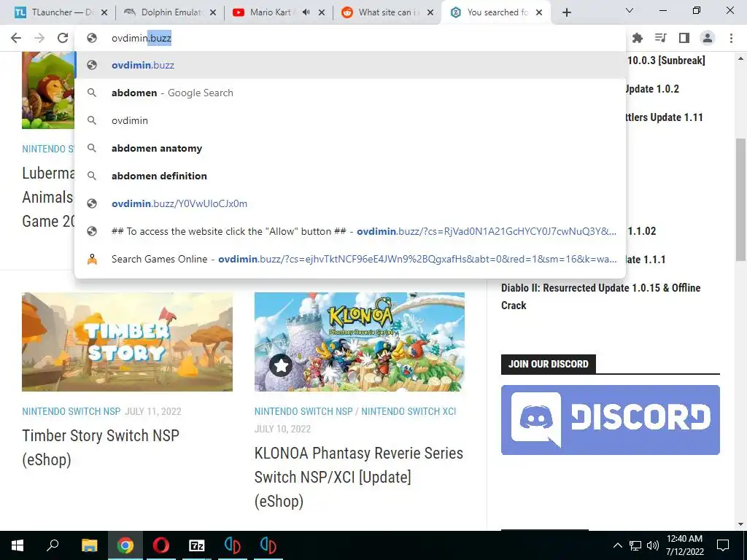Open the Windows Start menu
Screen dimensions: 747x560
pyautogui.click(x=18, y=545)
